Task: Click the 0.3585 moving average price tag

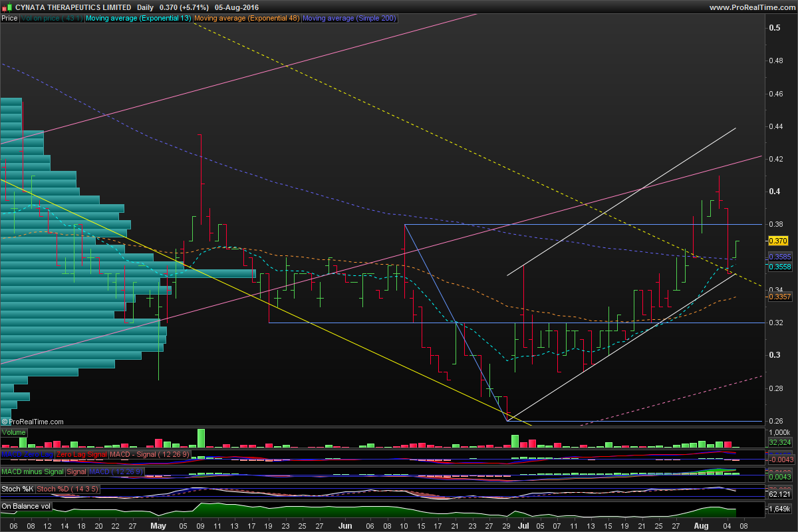Action: (780, 257)
